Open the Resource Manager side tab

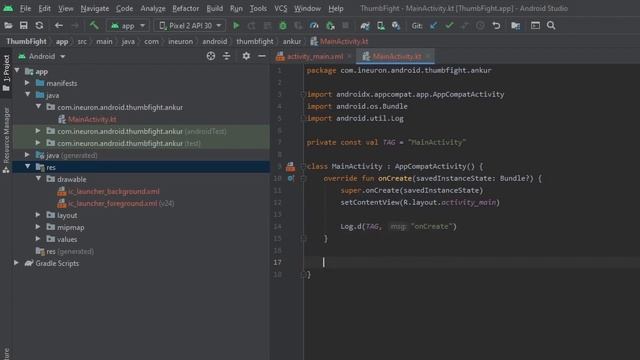coord(6,140)
